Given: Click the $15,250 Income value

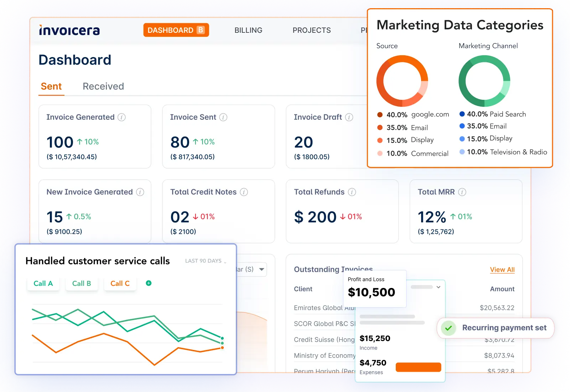Looking at the screenshot, I should point(375,338).
